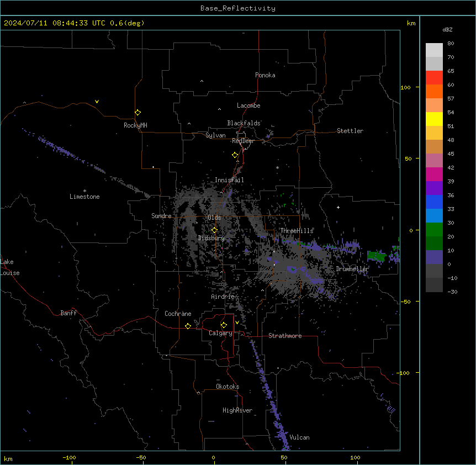The width and height of the screenshot is (476, 465).
Task: Click the purple 39-36 dBZ legend swatch
Action: (434, 188)
